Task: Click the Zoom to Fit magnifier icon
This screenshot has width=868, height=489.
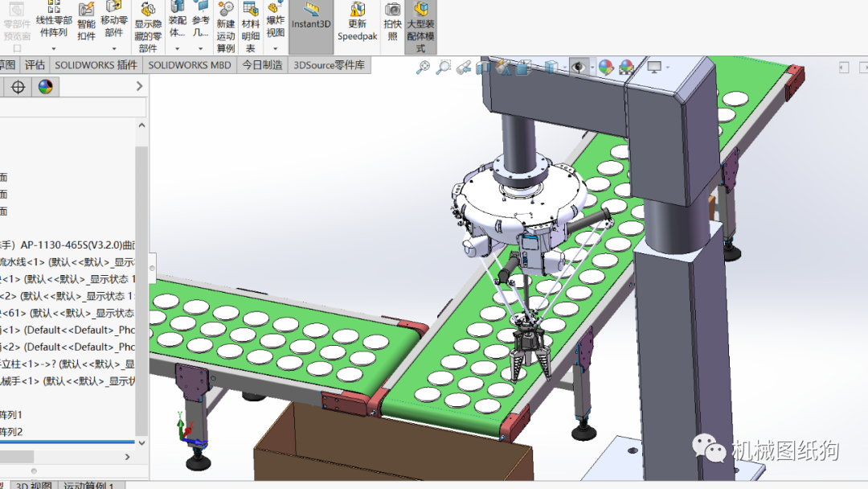Action: click(x=423, y=68)
